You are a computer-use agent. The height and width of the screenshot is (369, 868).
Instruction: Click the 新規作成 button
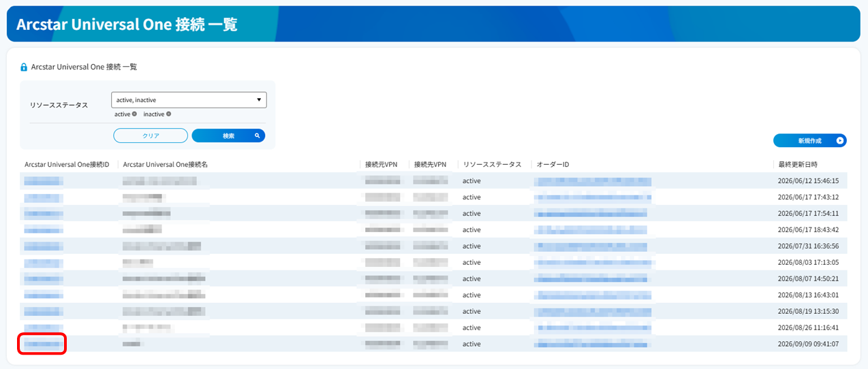click(x=809, y=141)
